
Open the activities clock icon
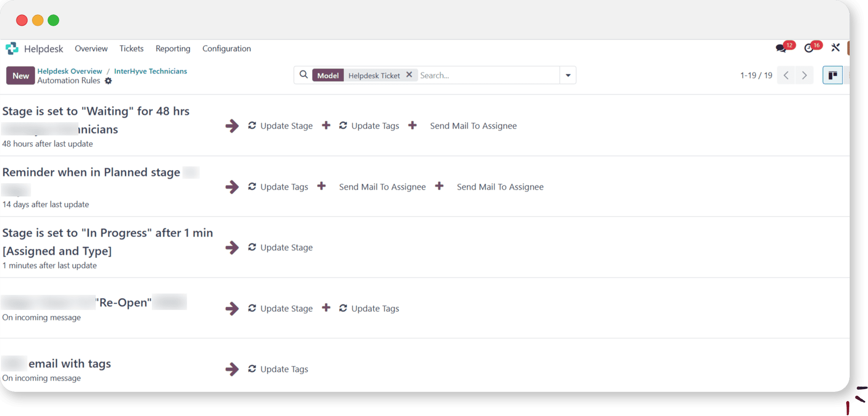pos(809,48)
